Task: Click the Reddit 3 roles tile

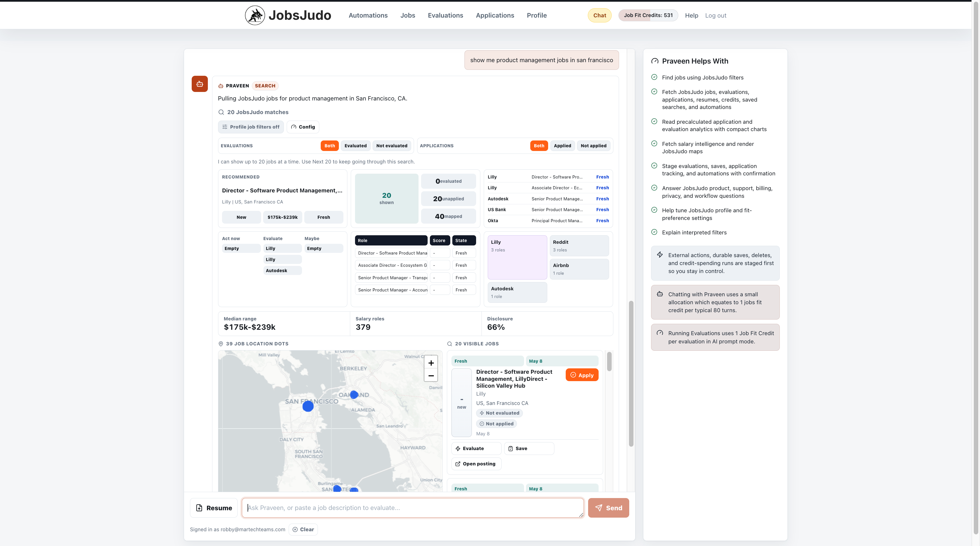Action: (x=579, y=245)
